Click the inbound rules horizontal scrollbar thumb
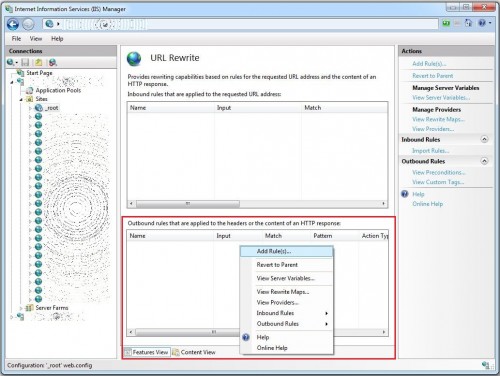This screenshot has width=500, height=376. click(x=188, y=203)
